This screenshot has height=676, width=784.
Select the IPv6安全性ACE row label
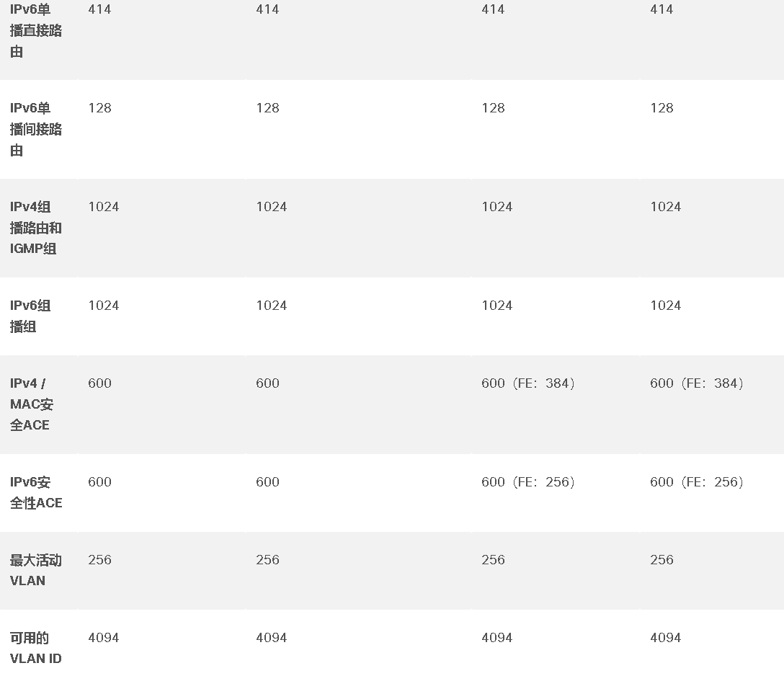pyautogui.click(x=36, y=492)
